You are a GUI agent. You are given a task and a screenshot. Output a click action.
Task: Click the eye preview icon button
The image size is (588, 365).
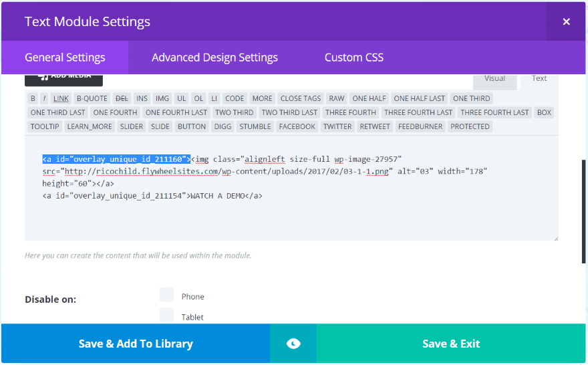coord(293,344)
